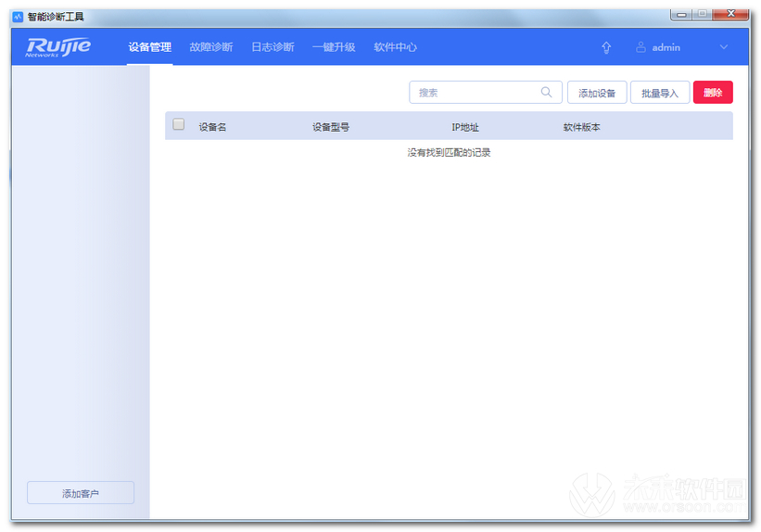Click the upload arrow icon in header
This screenshot has width=761, height=532.
606,47
